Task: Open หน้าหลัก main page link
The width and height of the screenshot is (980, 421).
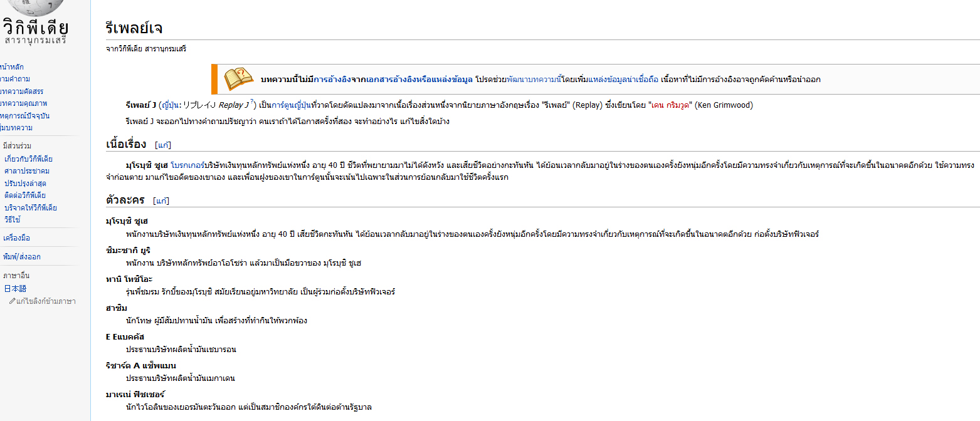Action: [13, 67]
